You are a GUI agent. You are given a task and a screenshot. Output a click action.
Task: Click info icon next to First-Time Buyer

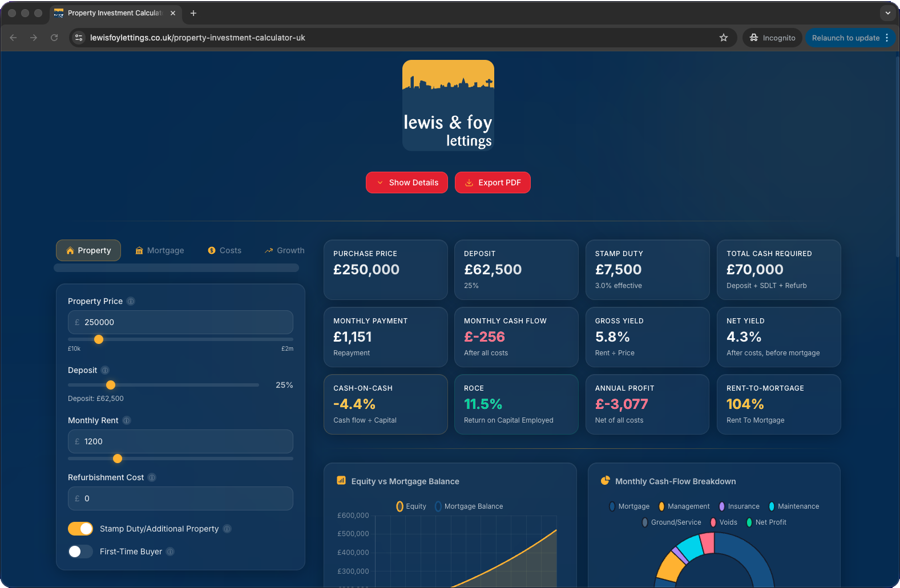click(x=170, y=551)
